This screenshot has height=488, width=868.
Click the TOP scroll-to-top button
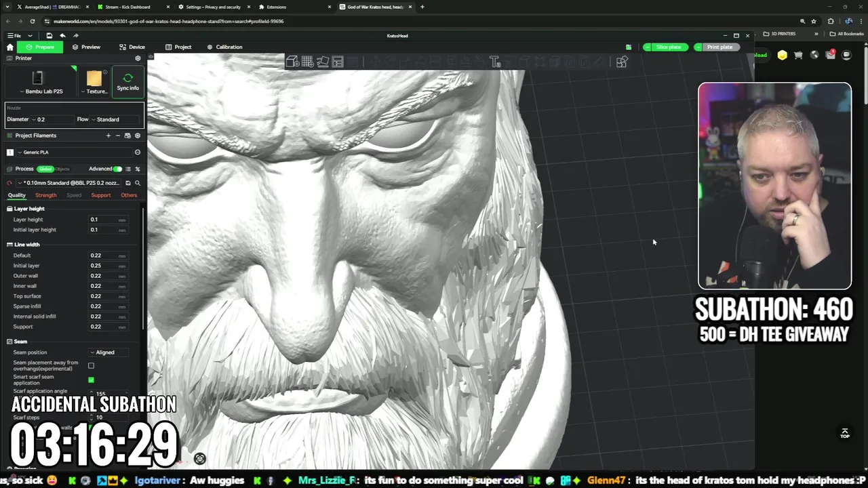(845, 433)
